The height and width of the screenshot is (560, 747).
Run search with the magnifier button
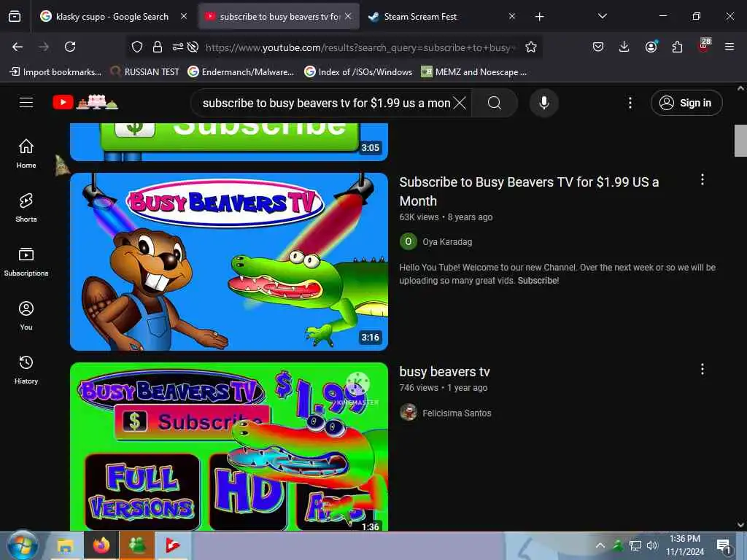click(495, 103)
